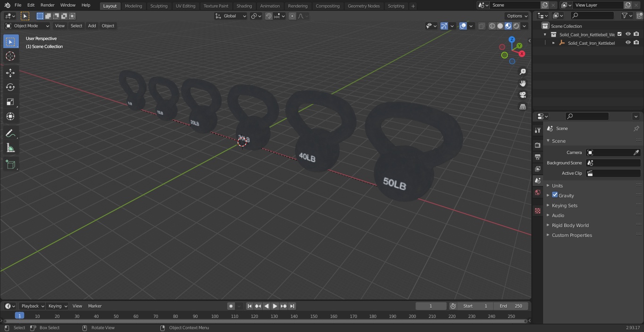
Task: Open the Render properties tab
Action: (x=537, y=145)
